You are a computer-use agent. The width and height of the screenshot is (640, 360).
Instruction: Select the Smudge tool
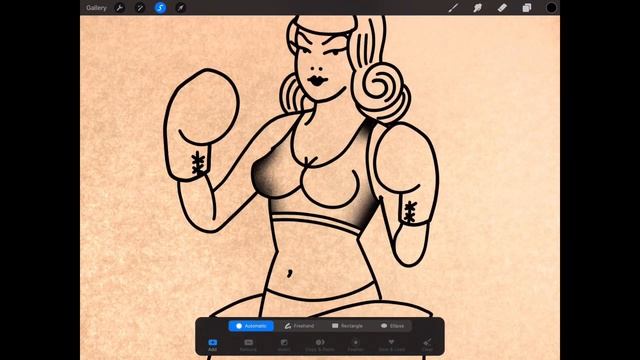coord(478,8)
